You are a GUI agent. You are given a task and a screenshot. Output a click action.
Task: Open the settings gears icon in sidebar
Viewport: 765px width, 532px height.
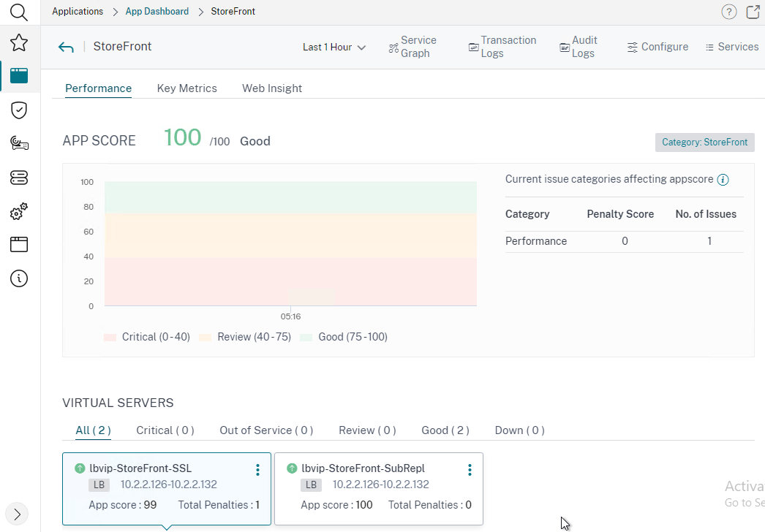(19, 212)
